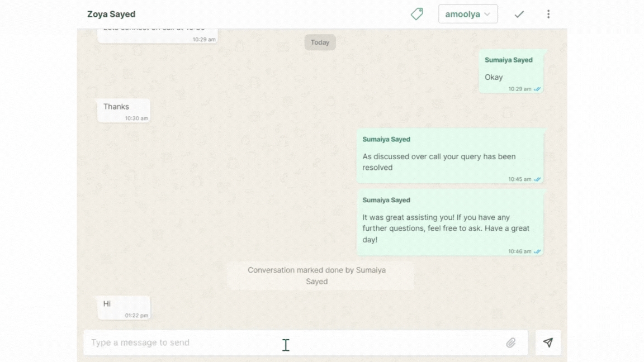Screen dimensions: 644x362
Task: Open the amoolya assignee dropdown
Action: [x=467, y=14]
